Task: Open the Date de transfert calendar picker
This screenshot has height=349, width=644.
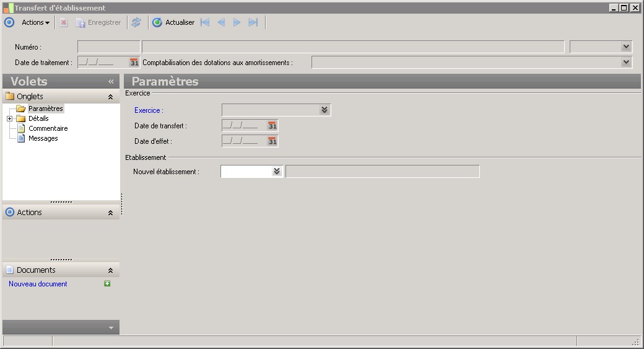Action: pyautogui.click(x=272, y=126)
